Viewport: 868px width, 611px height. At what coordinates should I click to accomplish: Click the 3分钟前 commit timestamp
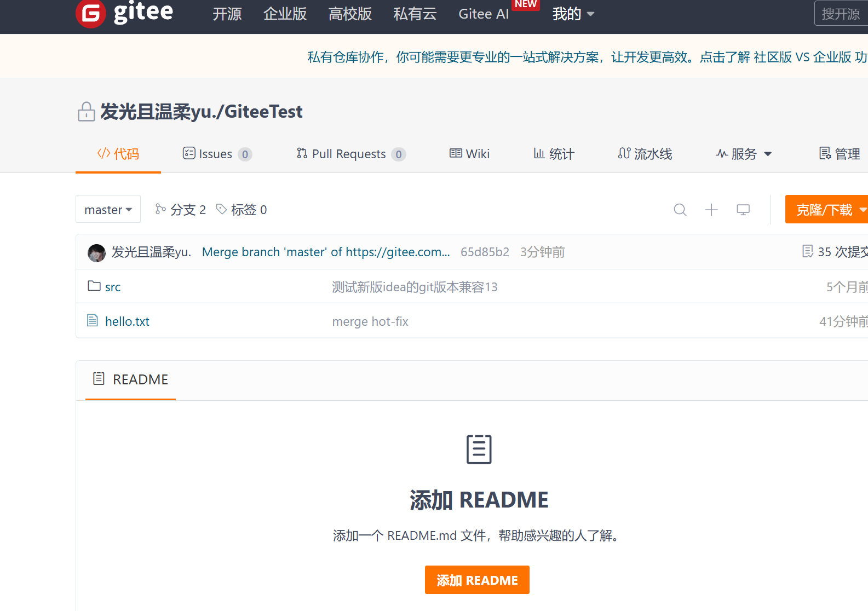point(542,252)
